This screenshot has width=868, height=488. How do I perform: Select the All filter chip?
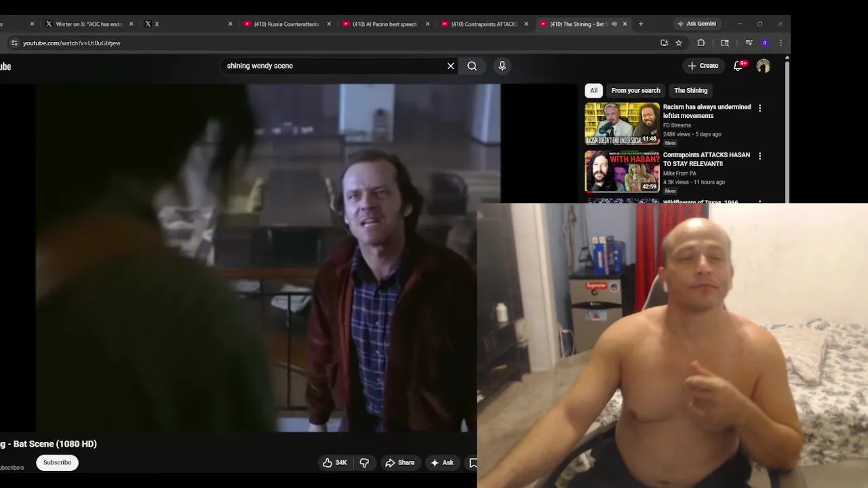pyautogui.click(x=593, y=90)
